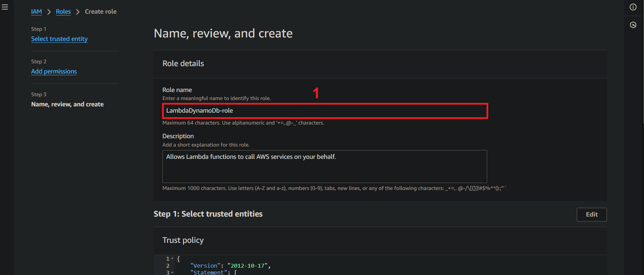
Task: Click 'Create role' breadcrumb text
Action: (x=101, y=12)
